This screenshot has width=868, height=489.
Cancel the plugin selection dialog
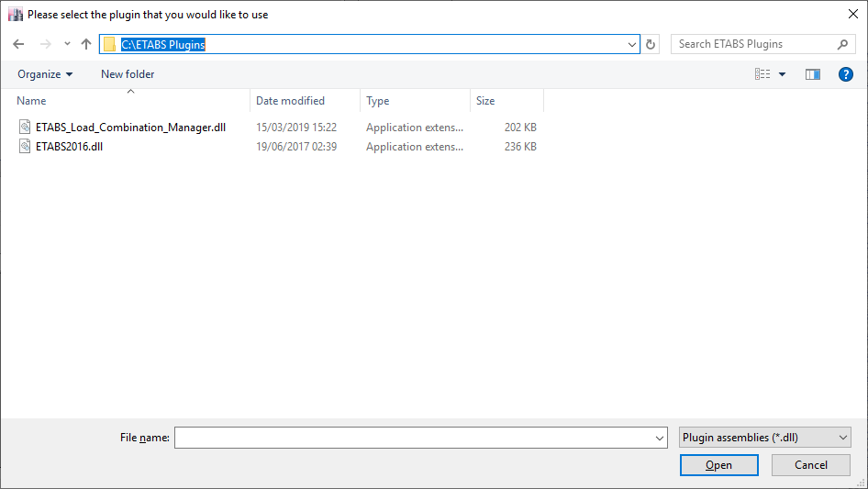coord(811,465)
